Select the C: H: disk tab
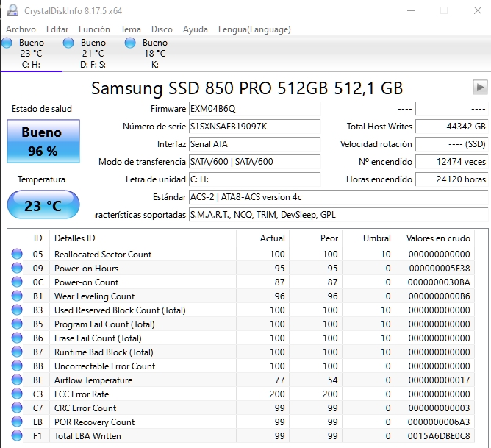This screenshot has height=448, width=491. click(x=32, y=54)
